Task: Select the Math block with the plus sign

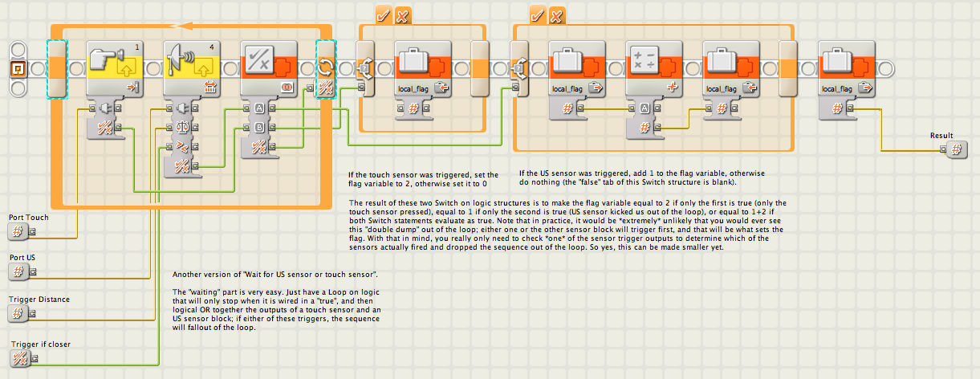Action: pos(655,69)
